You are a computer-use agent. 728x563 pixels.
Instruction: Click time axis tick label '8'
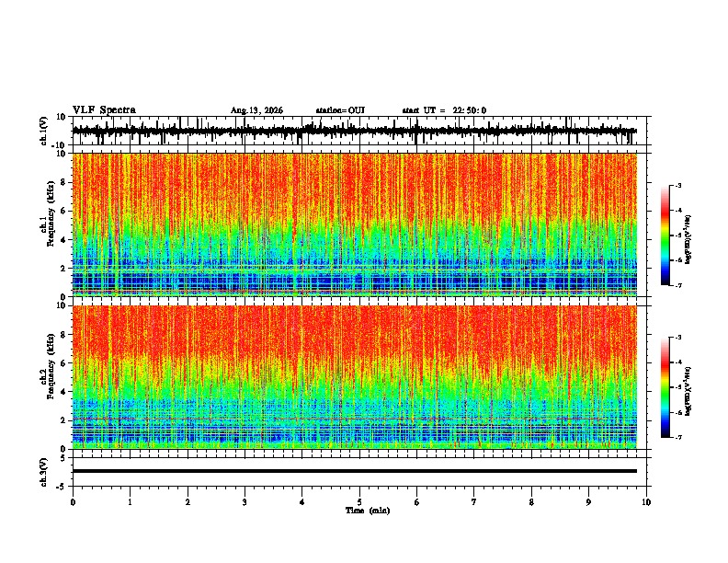(x=531, y=502)
